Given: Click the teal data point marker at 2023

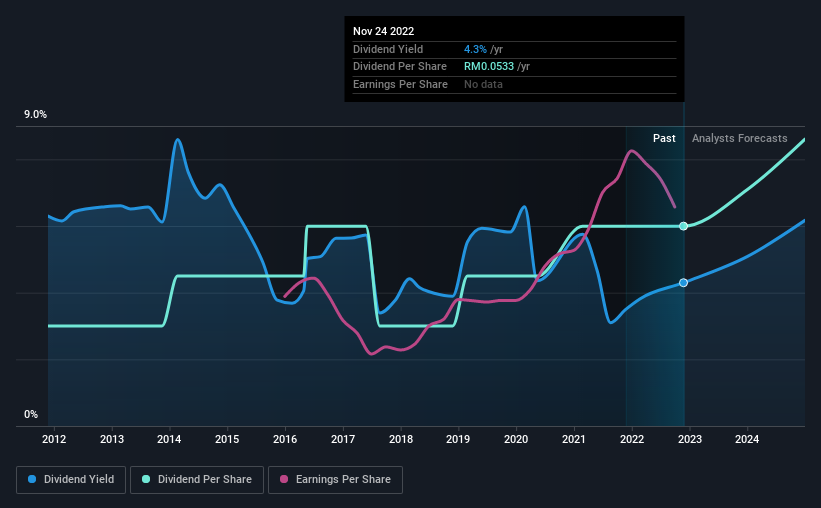Looking at the screenshot, I should (683, 226).
